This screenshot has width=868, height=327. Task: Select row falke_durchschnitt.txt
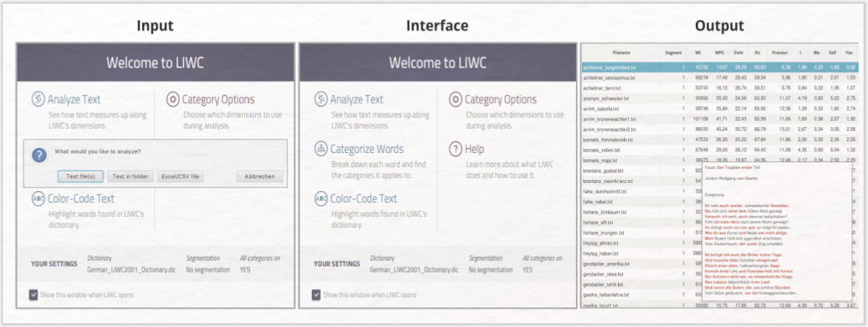pos(639,192)
